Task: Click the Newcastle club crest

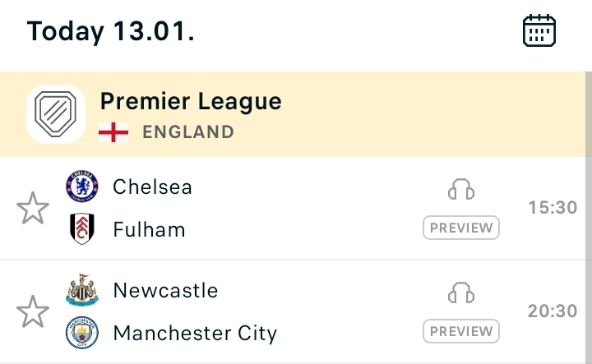Action: point(81,290)
